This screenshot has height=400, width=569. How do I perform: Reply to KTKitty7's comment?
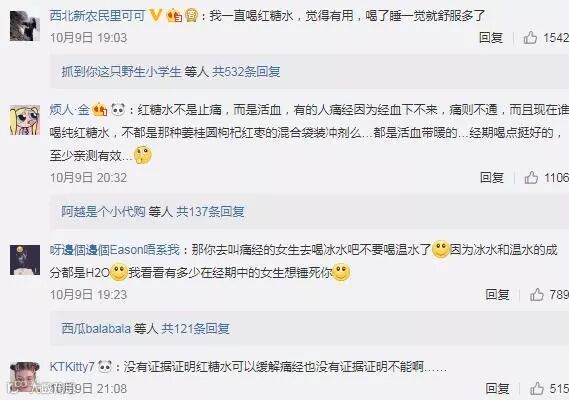(x=498, y=389)
